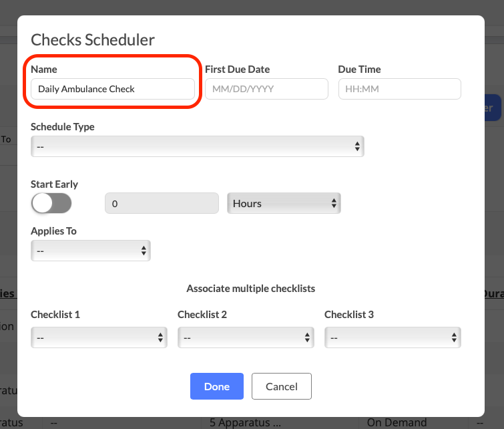
Task: Click the Start Early label
Action: [54, 184]
